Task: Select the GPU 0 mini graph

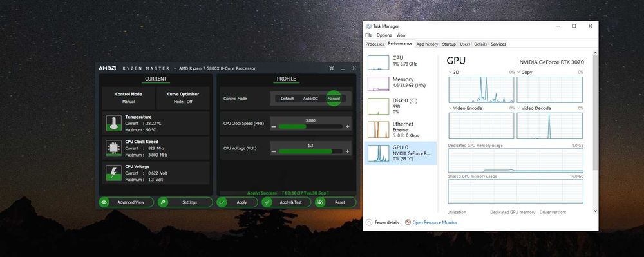Action: click(378, 153)
